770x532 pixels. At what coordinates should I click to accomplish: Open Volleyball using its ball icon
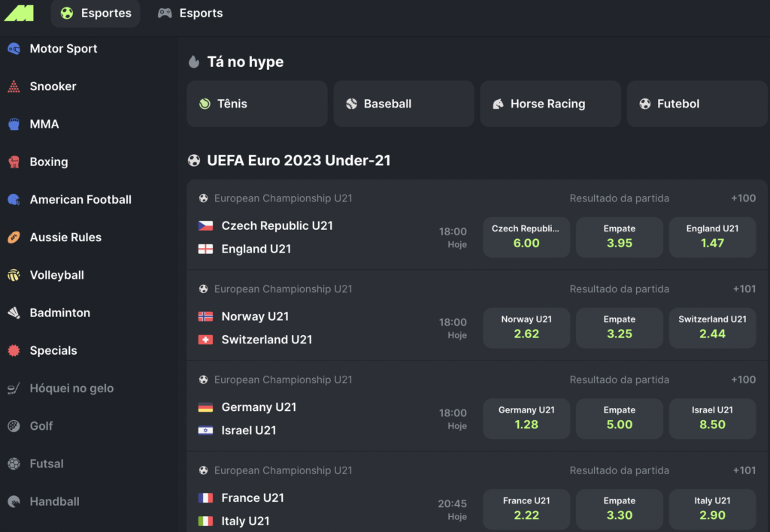pyautogui.click(x=14, y=275)
